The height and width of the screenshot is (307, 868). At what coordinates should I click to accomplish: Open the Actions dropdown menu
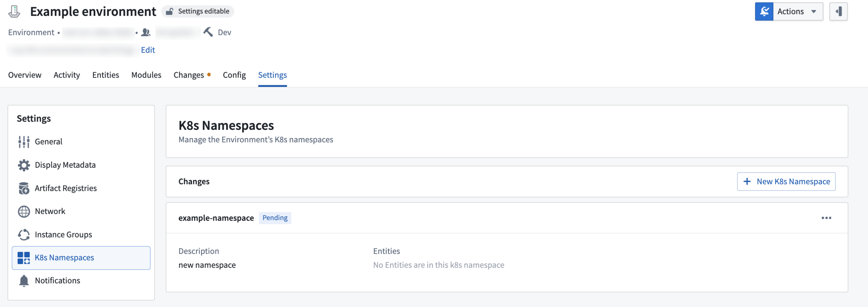798,11
